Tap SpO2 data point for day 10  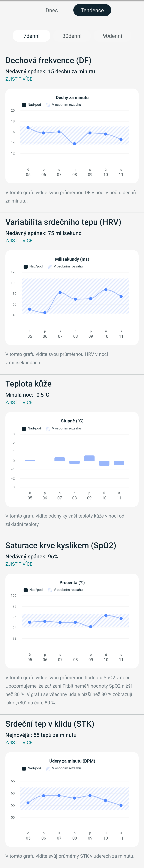106,615
